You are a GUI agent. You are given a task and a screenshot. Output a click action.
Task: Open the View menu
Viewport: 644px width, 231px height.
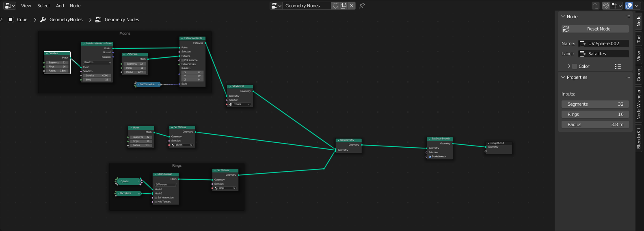pyautogui.click(x=26, y=6)
